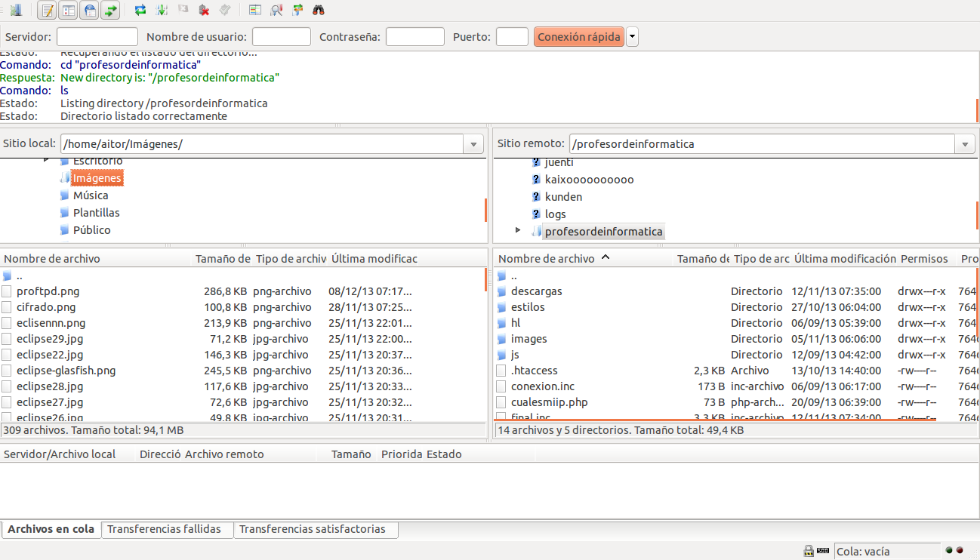Switch to the Transferencias fallidas tab

pos(164,529)
